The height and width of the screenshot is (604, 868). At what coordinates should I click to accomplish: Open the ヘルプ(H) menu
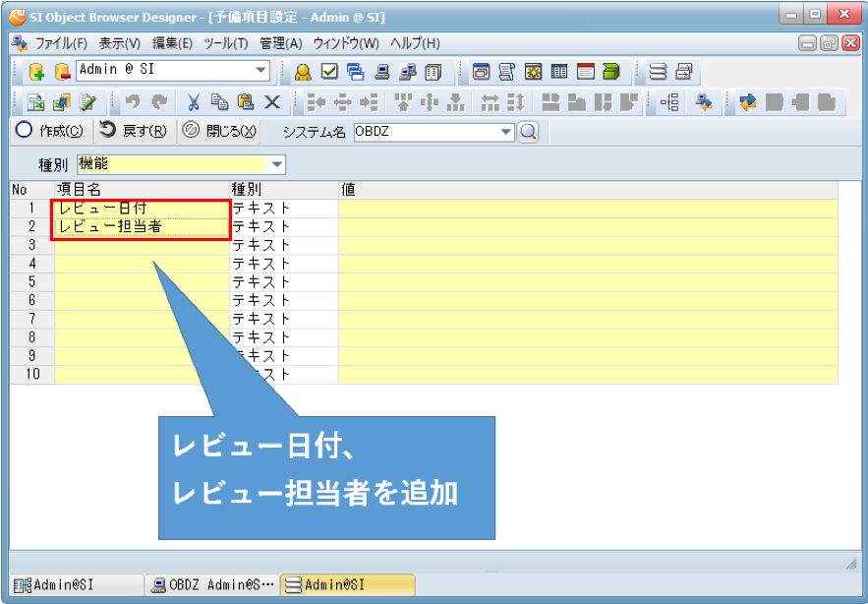(415, 43)
